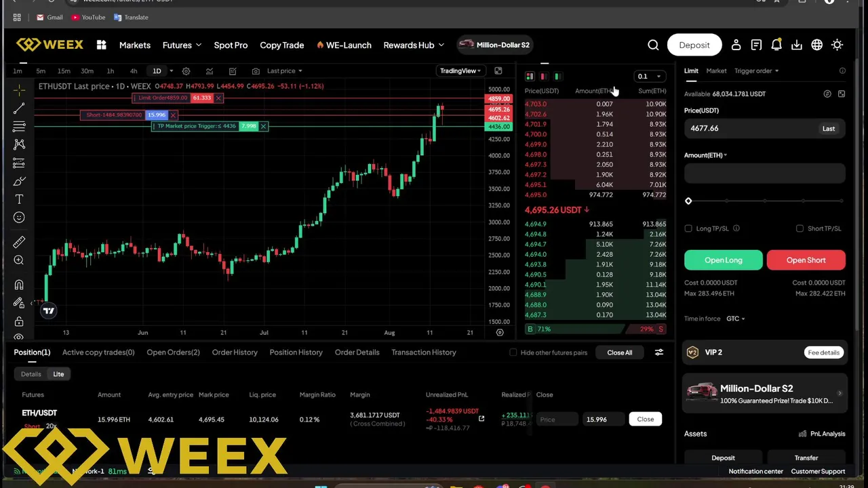The image size is (868, 488).
Task: Open the emoji icons tool
Action: click(19, 218)
